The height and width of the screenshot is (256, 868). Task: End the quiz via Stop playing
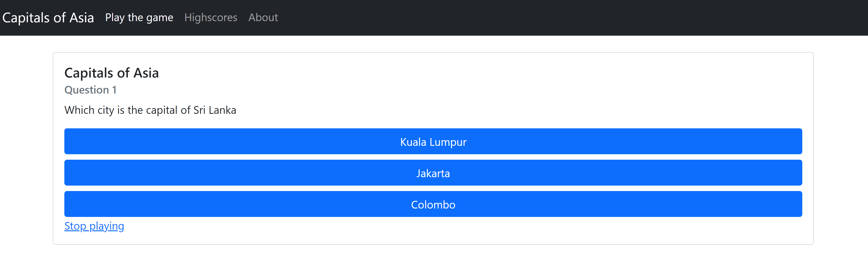tap(94, 226)
